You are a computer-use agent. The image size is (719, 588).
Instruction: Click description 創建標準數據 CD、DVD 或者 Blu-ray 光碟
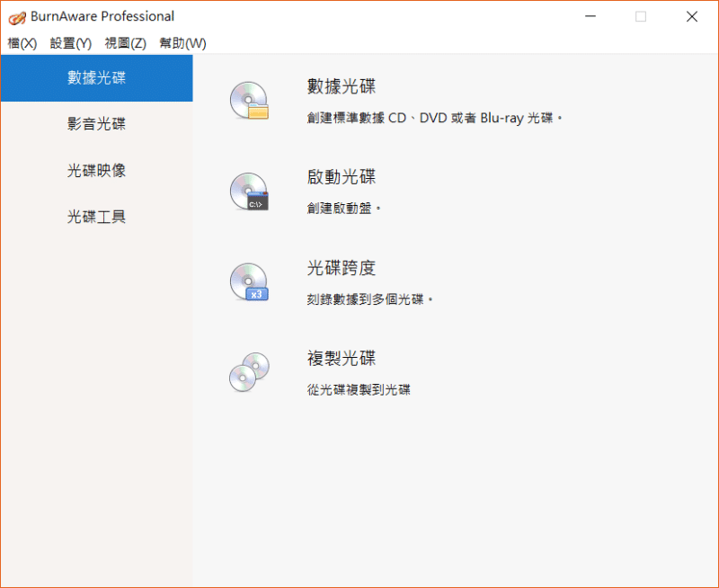click(x=435, y=119)
